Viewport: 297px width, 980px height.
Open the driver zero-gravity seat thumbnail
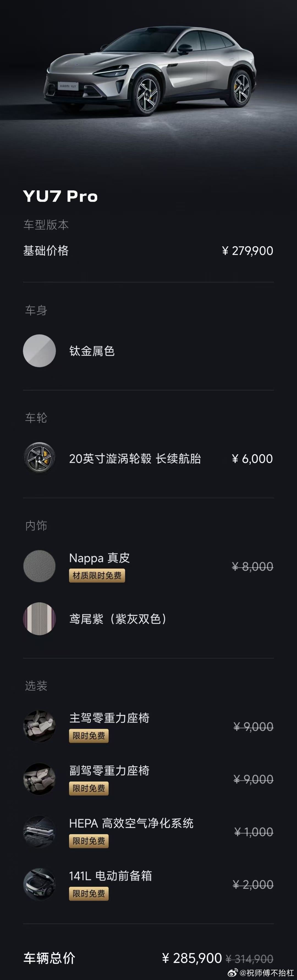tap(40, 726)
